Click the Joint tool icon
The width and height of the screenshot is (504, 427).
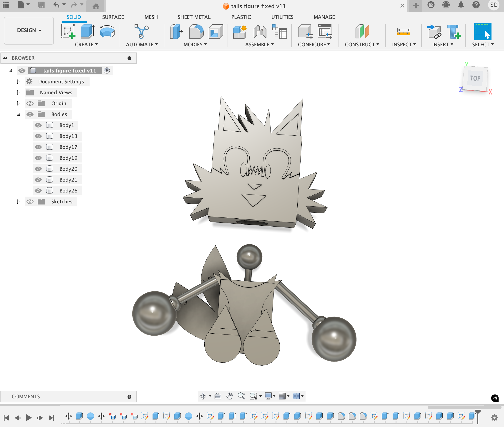pyautogui.click(x=260, y=31)
